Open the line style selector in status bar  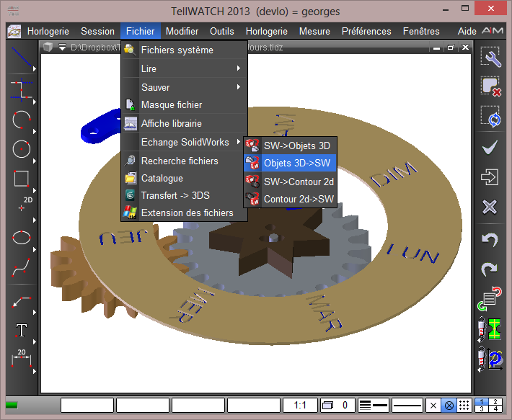[x=374, y=406]
